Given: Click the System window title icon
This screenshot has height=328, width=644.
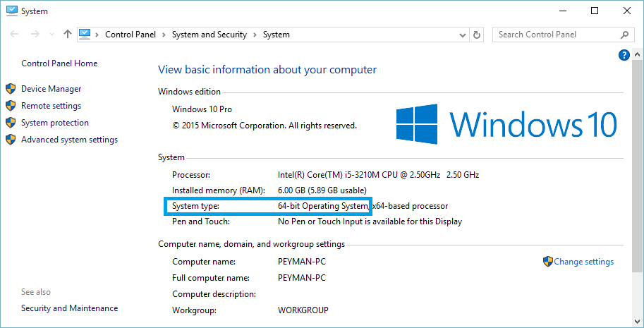Looking at the screenshot, I should [12, 11].
